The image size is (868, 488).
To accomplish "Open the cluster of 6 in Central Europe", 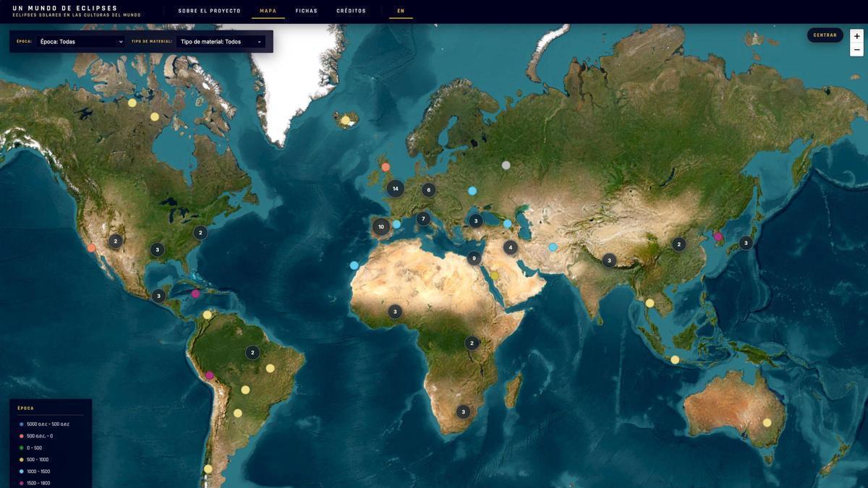I will coord(429,190).
